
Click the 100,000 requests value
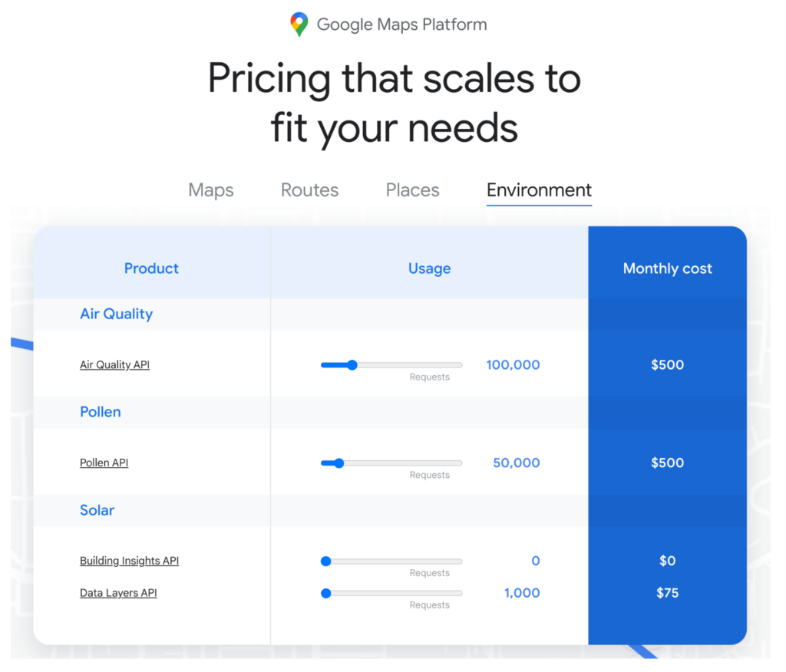pos(513,365)
